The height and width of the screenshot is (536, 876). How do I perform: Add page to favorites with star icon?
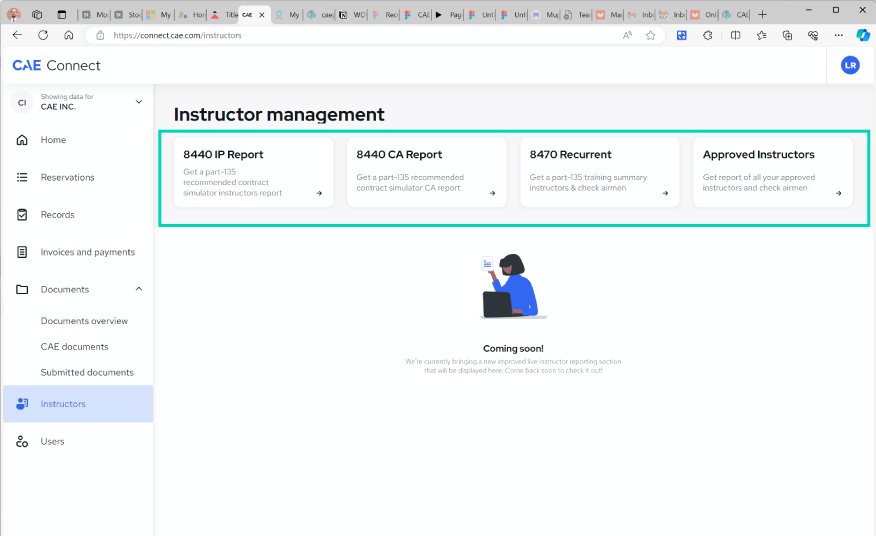[x=650, y=35]
